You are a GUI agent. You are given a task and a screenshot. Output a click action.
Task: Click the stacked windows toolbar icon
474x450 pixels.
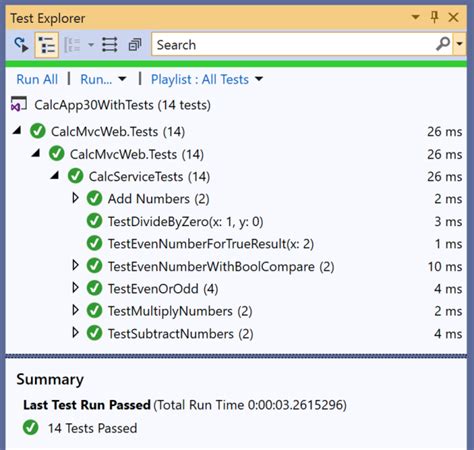135,45
